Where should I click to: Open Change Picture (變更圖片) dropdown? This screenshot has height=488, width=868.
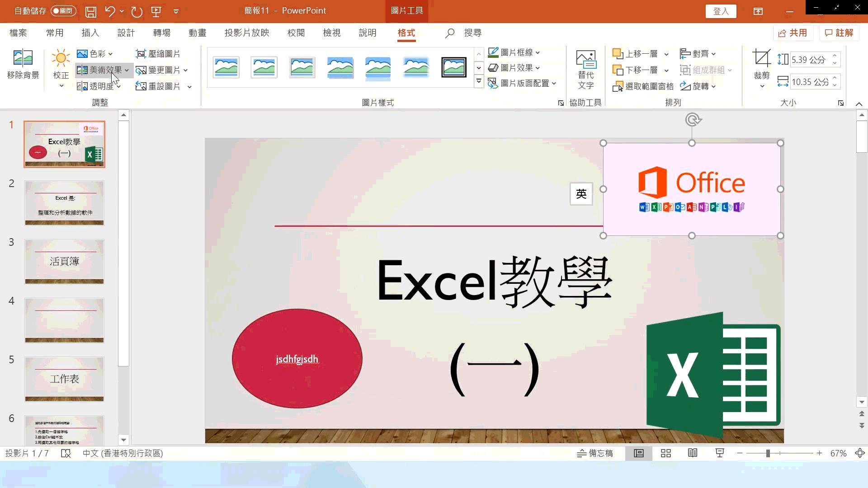[x=162, y=70]
